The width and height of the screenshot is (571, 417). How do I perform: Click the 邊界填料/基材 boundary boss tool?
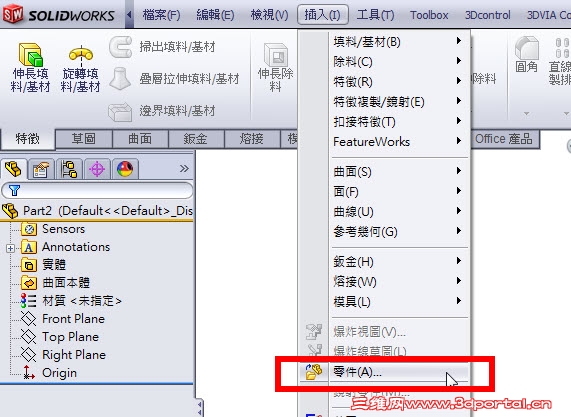[x=162, y=111]
